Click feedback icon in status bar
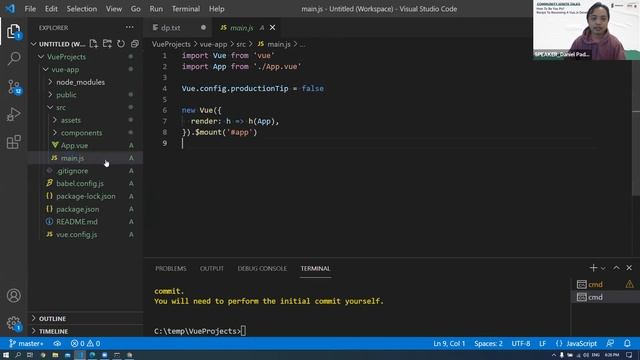 (610, 344)
